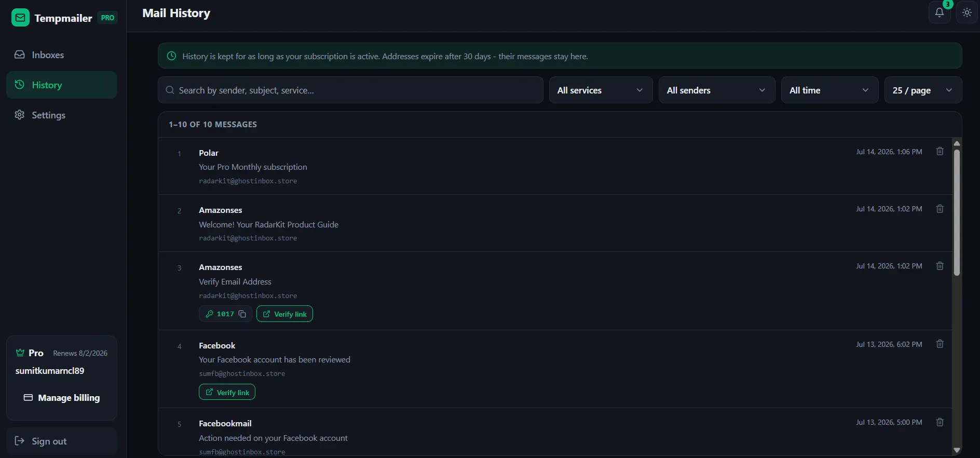Delete the Facebook account reviewed message
980x458 pixels.
(940, 344)
